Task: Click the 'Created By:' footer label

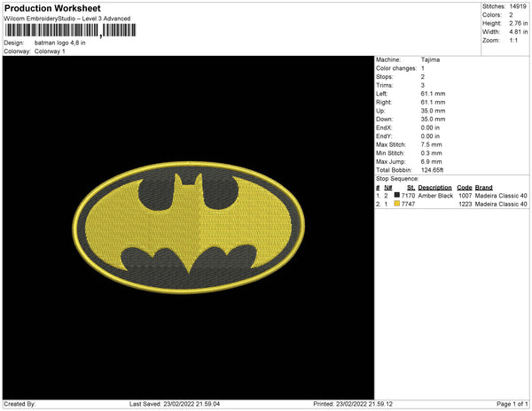Action: pos(20,404)
